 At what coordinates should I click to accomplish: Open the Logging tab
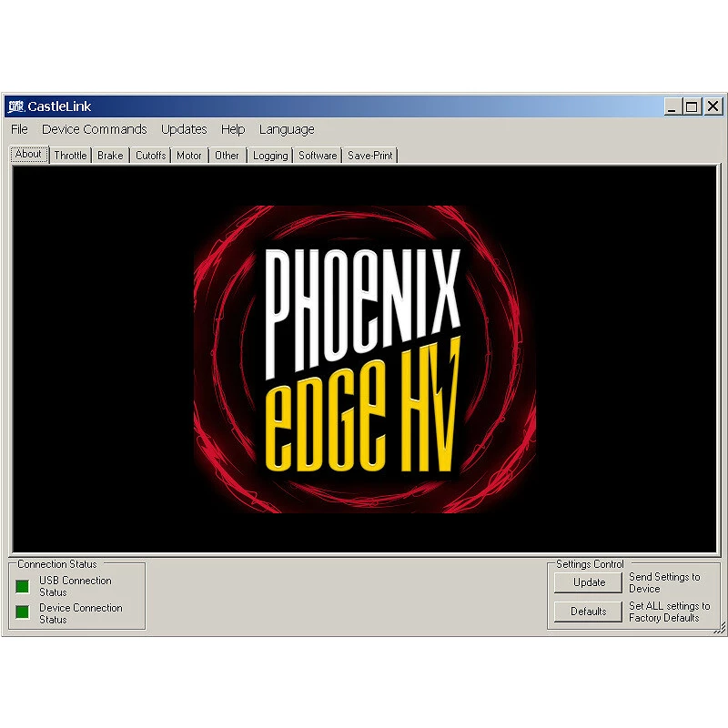coord(270,156)
